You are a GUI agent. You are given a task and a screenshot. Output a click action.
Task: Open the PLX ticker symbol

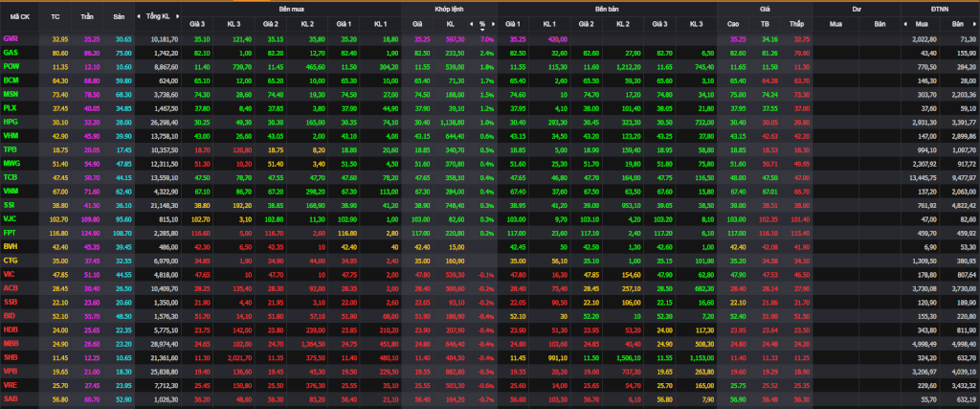[x=10, y=107]
